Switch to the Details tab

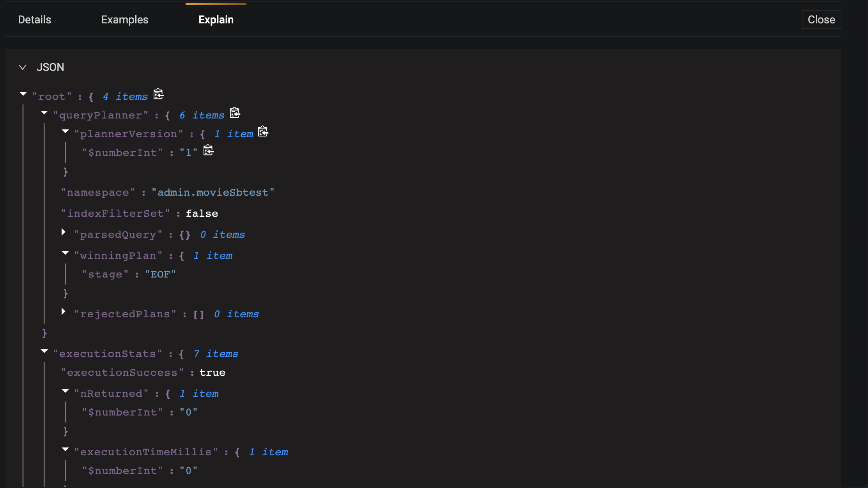(35, 20)
